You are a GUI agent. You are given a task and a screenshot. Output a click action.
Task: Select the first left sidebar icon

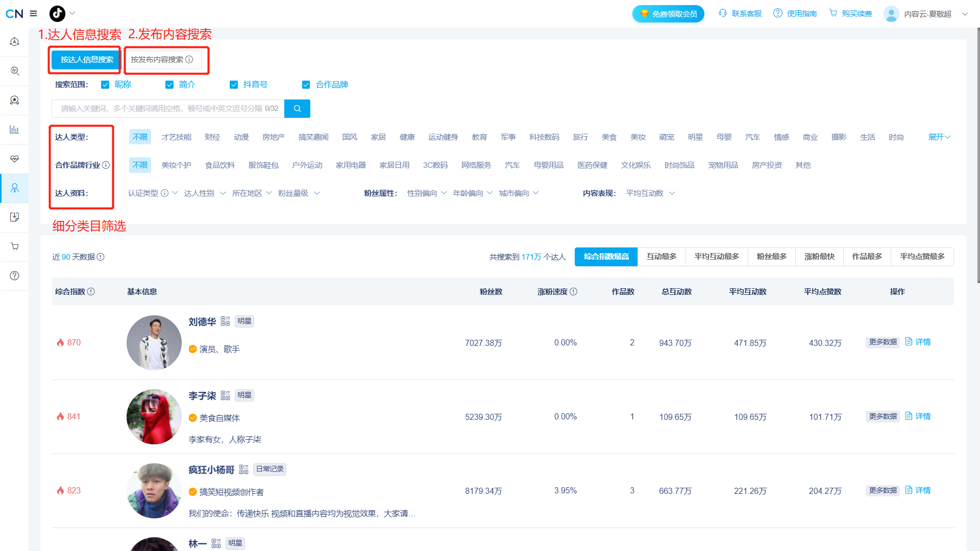[x=14, y=42]
